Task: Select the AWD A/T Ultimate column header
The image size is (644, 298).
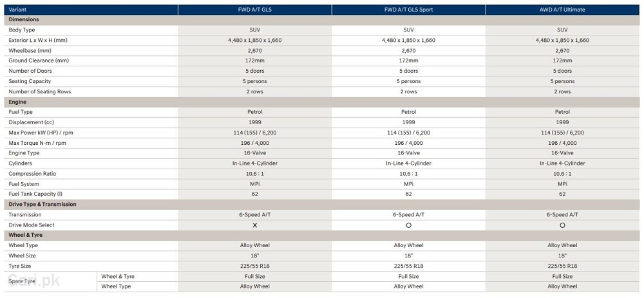Action: pos(562,9)
